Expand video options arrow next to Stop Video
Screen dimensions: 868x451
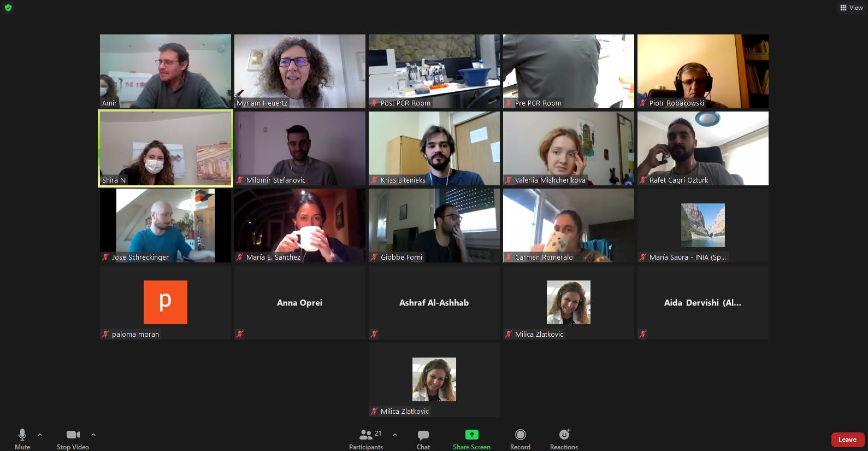tap(93, 435)
